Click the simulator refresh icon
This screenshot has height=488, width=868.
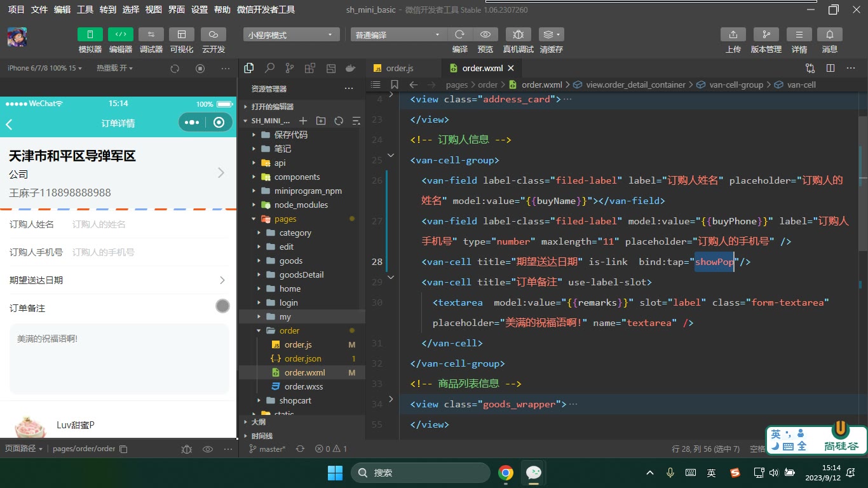coord(175,68)
